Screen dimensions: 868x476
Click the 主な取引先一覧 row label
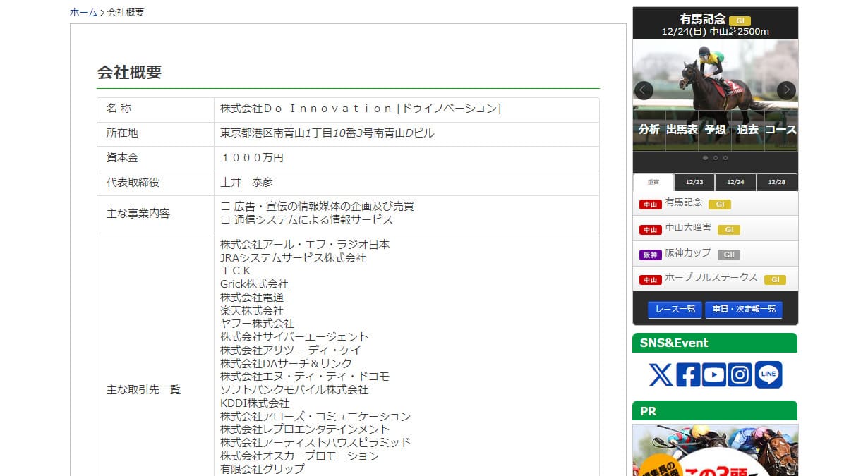(144, 389)
